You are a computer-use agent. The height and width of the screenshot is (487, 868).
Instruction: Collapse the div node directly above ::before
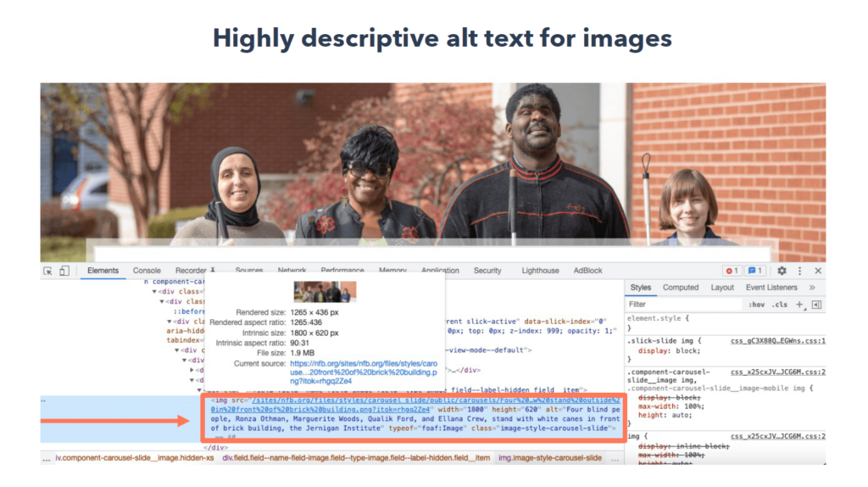coord(162,302)
